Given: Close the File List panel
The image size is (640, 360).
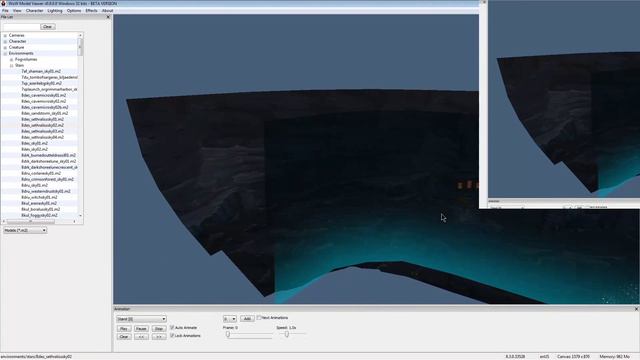Looking at the screenshot, I should click(108, 17).
